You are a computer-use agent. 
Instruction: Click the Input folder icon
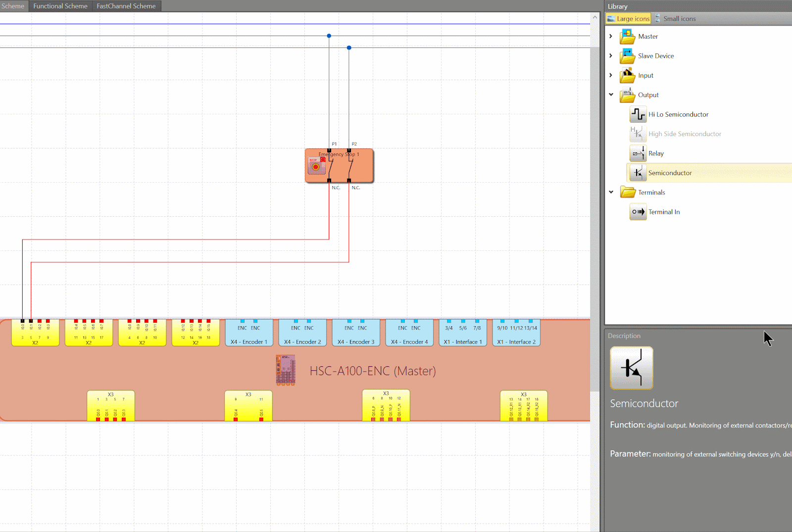pyautogui.click(x=627, y=75)
